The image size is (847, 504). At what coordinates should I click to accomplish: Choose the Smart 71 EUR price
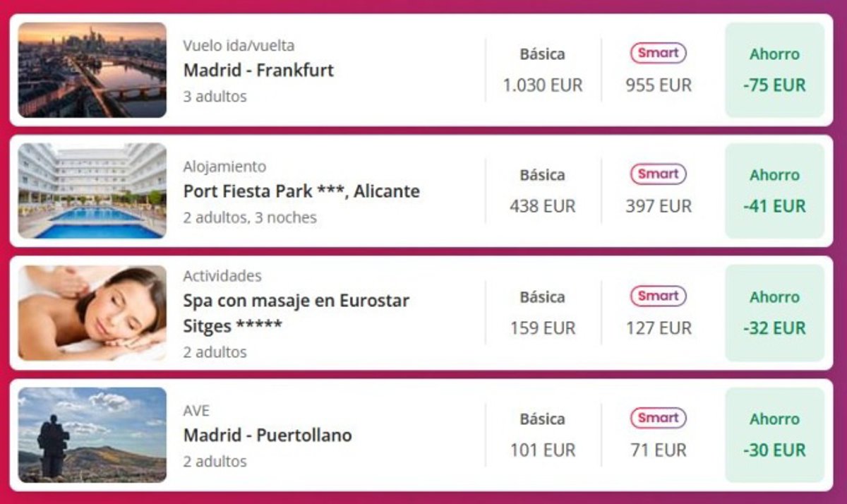(658, 450)
